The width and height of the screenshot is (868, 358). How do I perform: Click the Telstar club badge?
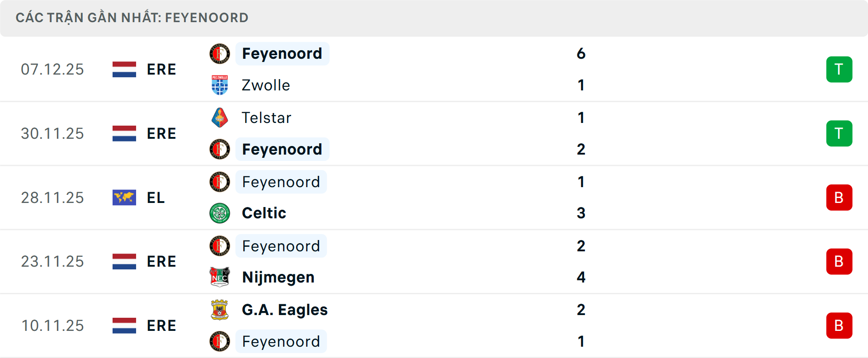[x=220, y=118]
